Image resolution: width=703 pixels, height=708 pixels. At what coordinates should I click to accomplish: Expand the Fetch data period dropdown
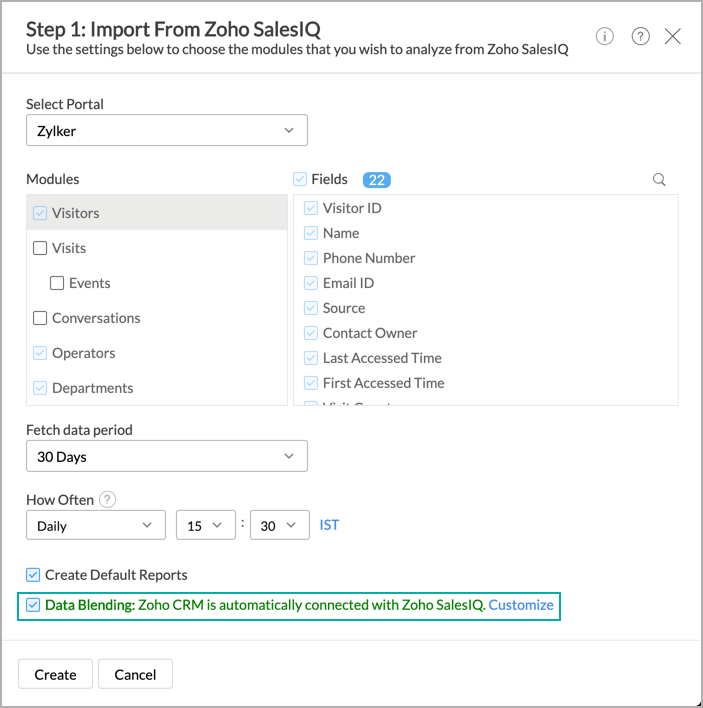(166, 456)
